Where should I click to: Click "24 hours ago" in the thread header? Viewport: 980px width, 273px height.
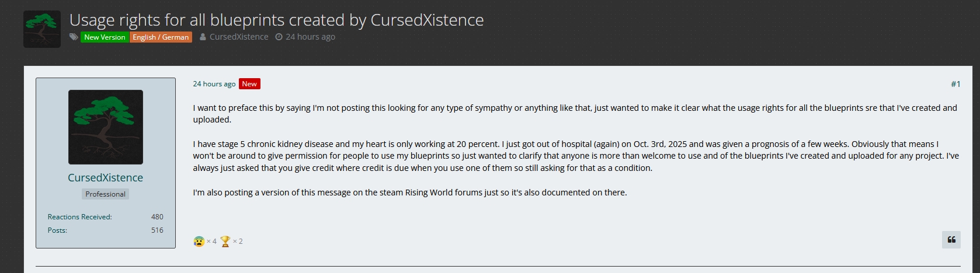pos(310,37)
